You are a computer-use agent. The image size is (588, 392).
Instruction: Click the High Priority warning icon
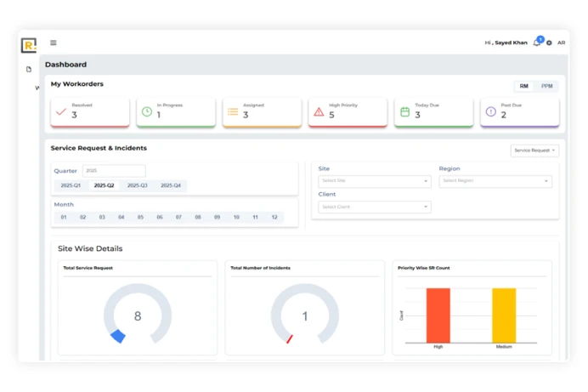coord(319,111)
